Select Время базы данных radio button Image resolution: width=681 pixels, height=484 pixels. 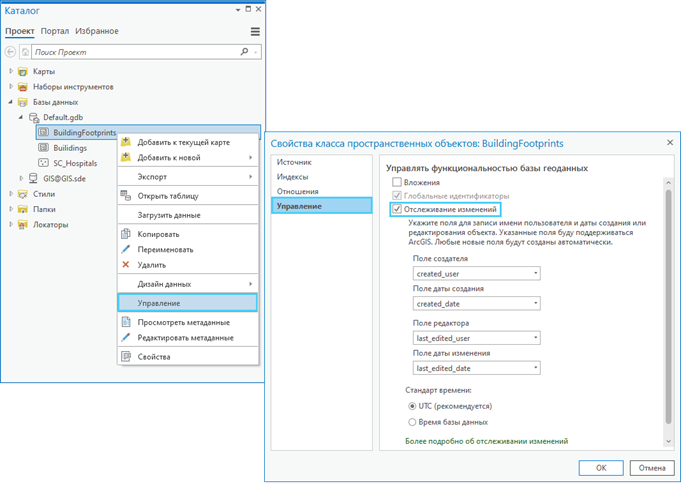412,422
